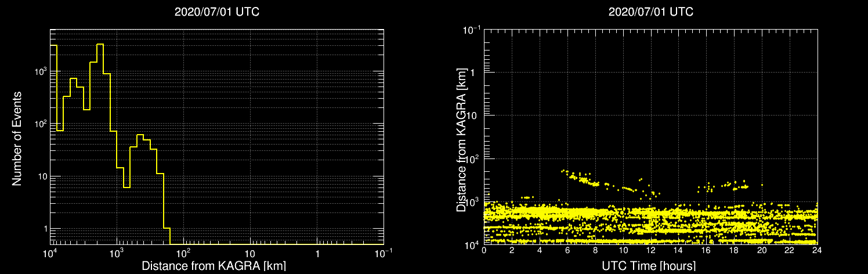The width and height of the screenshot is (868, 274).
Task: Click the left plot's title "2020/07/01 UTC"
Action: [217, 12]
